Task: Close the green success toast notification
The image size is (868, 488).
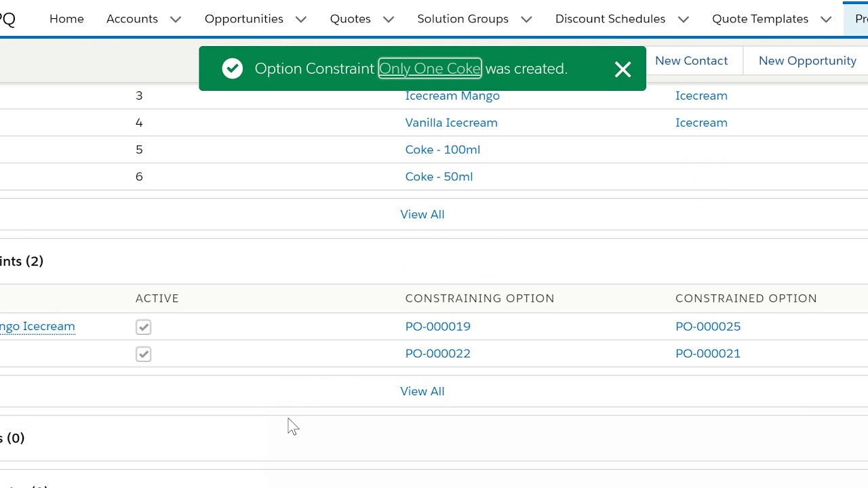Action: click(x=623, y=69)
